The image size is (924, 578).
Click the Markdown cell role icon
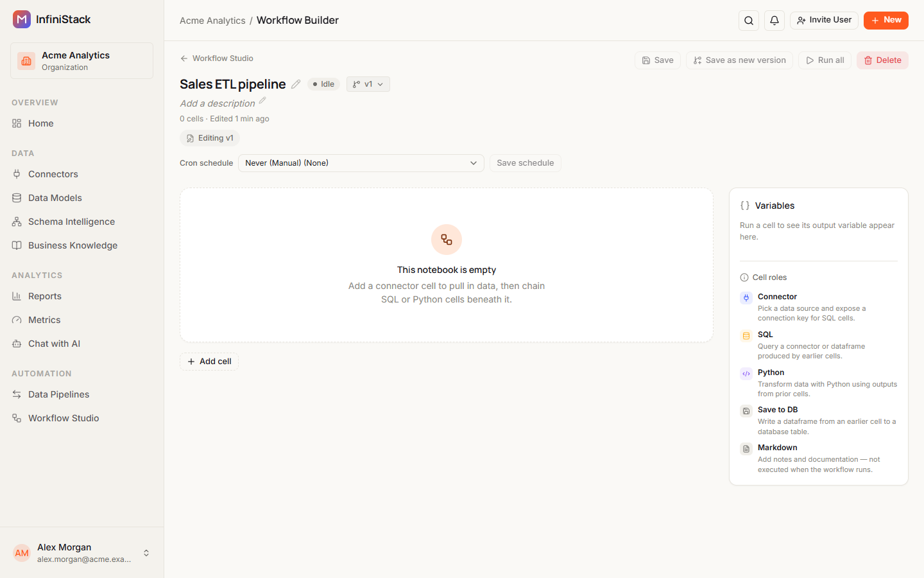tap(746, 449)
